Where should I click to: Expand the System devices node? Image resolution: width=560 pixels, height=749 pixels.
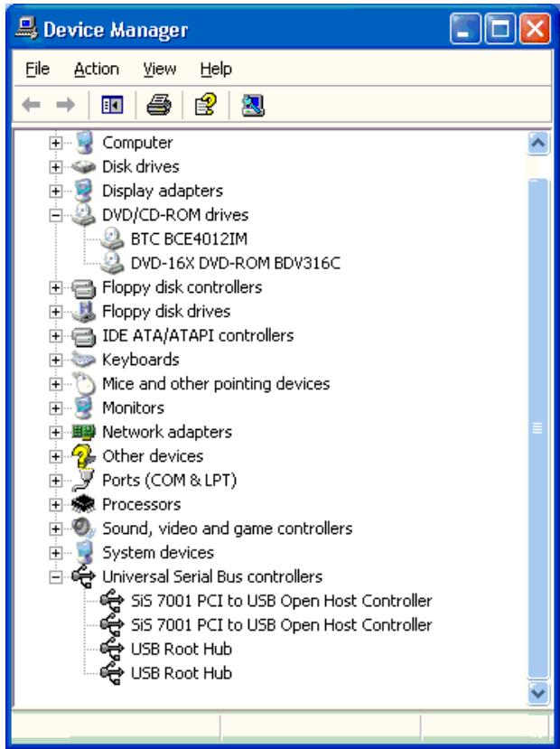click(56, 553)
